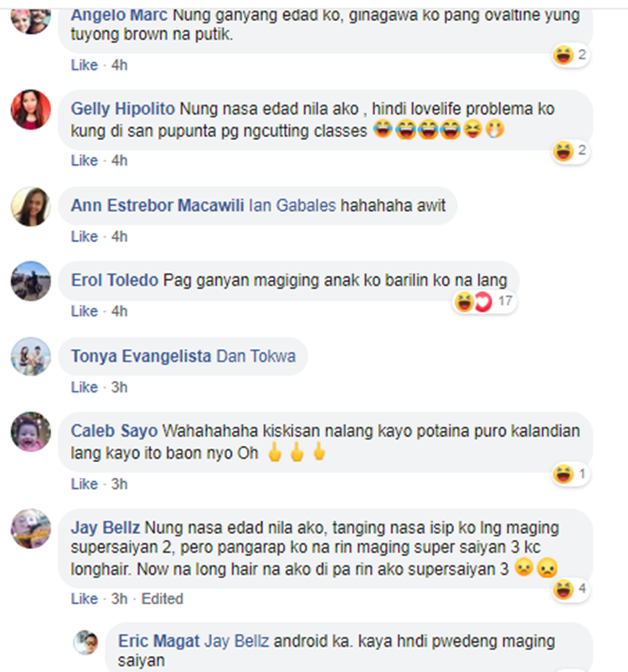Show edit history via Edited label

coord(162,598)
